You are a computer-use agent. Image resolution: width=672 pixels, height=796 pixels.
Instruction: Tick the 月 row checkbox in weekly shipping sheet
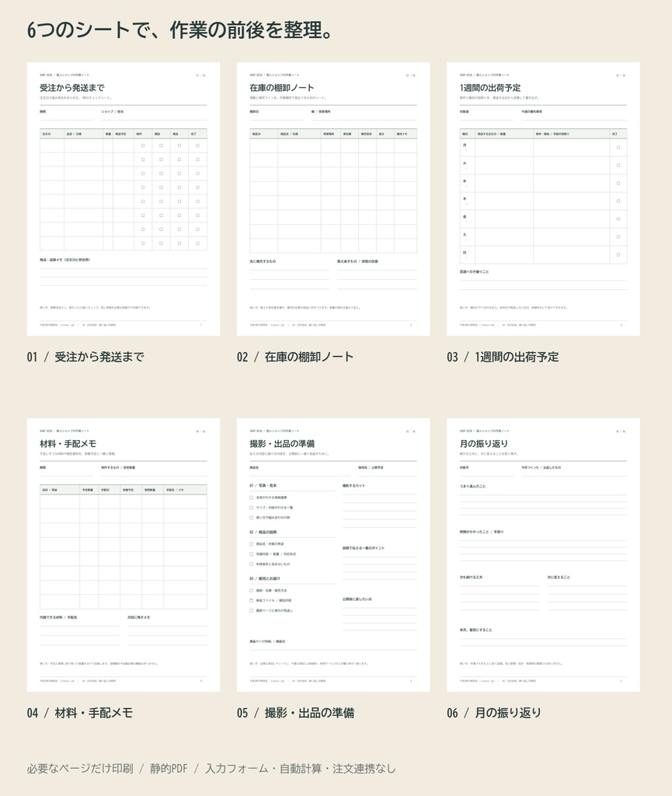pos(618,148)
